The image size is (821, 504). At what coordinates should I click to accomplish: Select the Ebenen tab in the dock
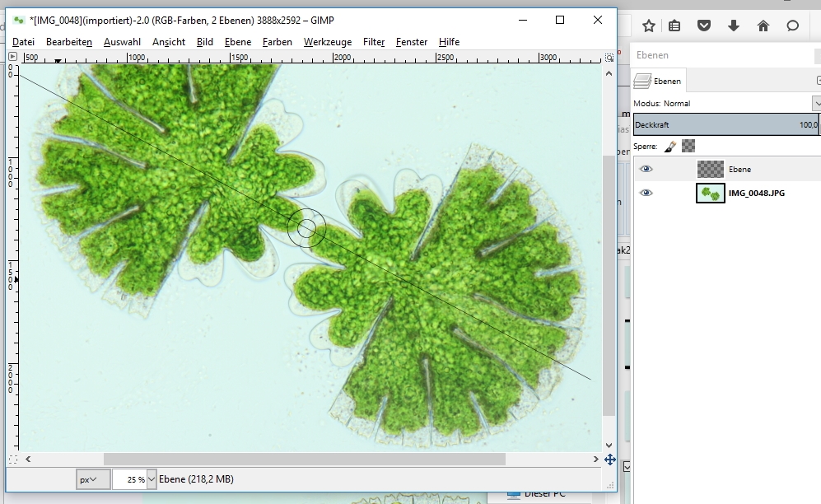tap(659, 81)
